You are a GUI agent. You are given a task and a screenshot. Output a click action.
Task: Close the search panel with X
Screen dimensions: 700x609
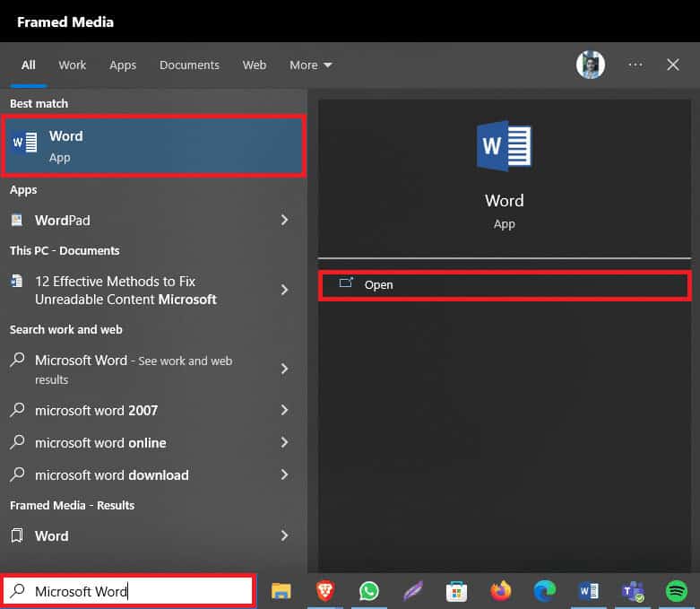click(673, 65)
